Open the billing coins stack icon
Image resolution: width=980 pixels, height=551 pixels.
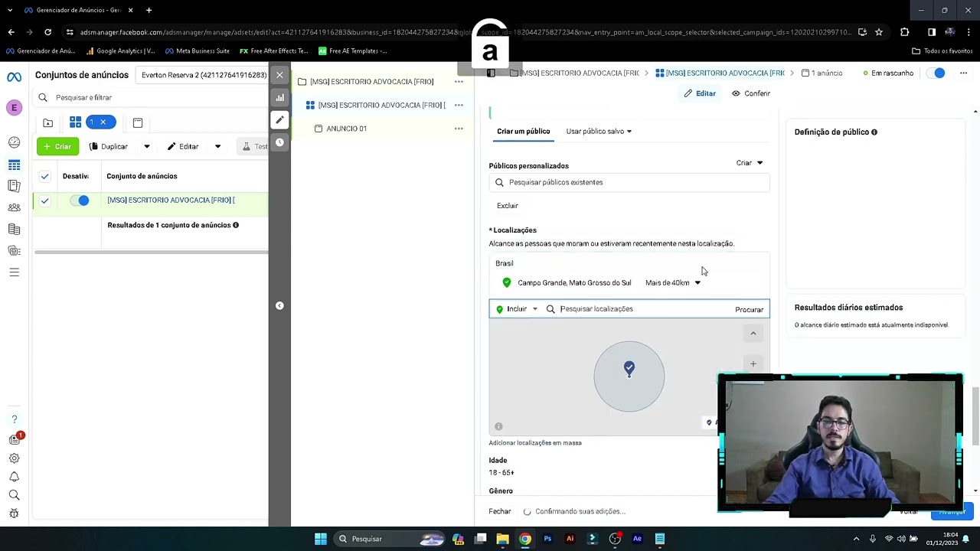coord(14,229)
